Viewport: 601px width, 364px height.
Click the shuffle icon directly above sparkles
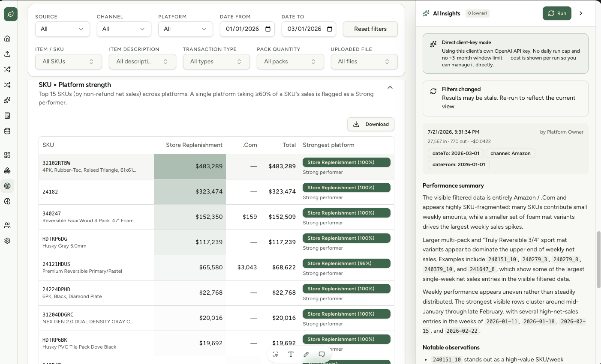pyautogui.click(x=7, y=85)
